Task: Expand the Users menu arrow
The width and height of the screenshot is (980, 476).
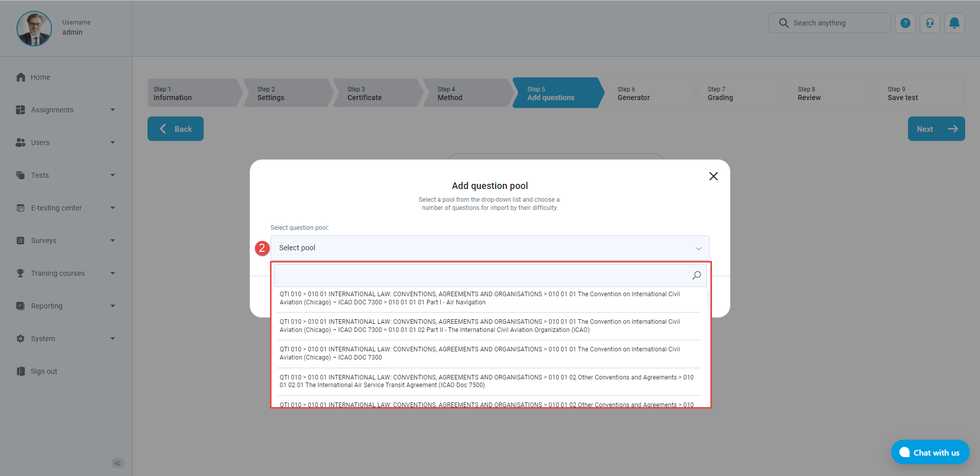Action: pyautogui.click(x=113, y=142)
